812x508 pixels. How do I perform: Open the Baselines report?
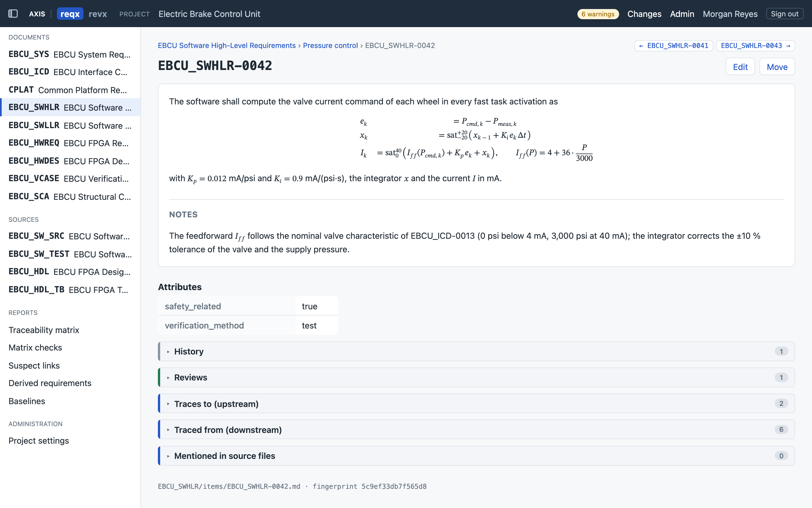tap(70, 401)
